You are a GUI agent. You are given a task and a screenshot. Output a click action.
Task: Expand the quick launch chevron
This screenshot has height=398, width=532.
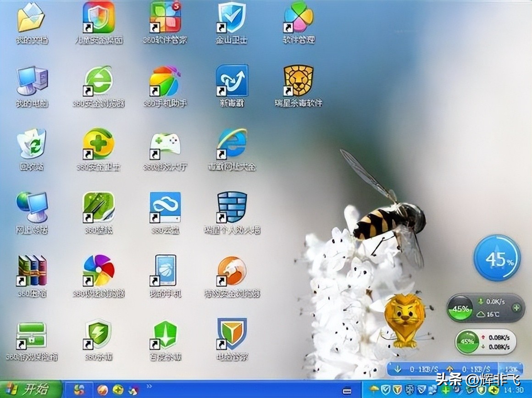point(149,386)
